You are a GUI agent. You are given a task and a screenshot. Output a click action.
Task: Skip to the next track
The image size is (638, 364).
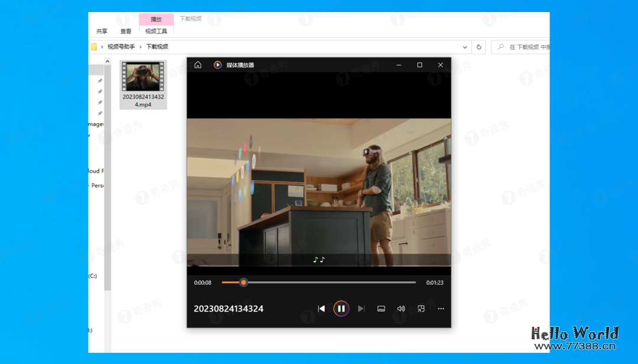click(361, 309)
